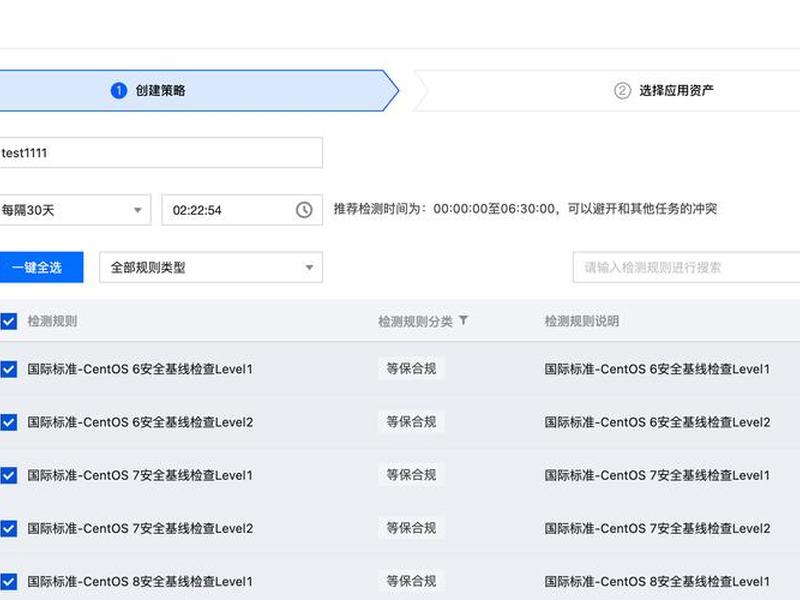Open the time picker clock icon
The image size is (800, 600).
tap(304, 210)
